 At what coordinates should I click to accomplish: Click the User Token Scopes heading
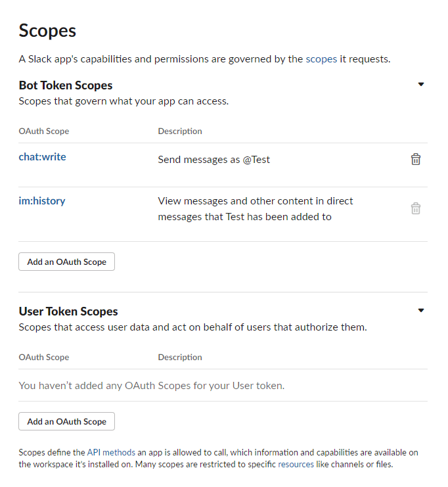[68, 312]
